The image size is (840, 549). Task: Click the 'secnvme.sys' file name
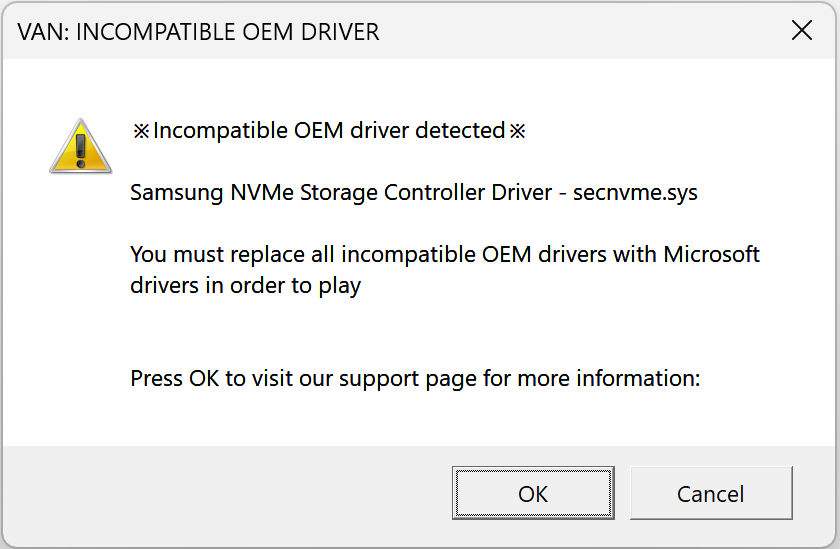click(x=635, y=193)
